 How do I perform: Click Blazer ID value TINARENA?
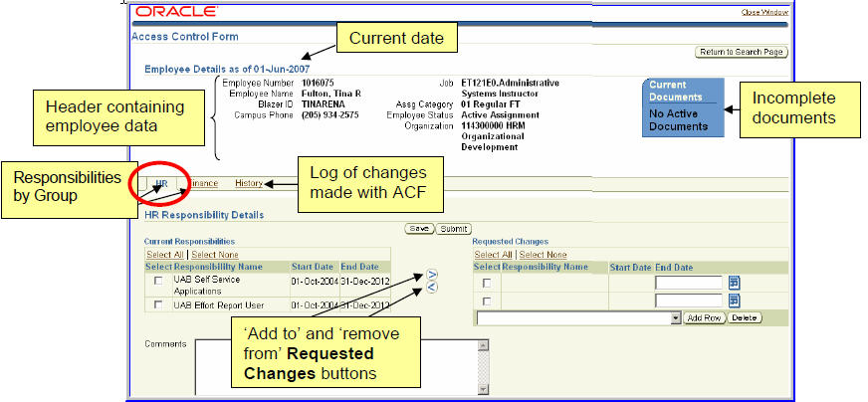click(x=323, y=104)
